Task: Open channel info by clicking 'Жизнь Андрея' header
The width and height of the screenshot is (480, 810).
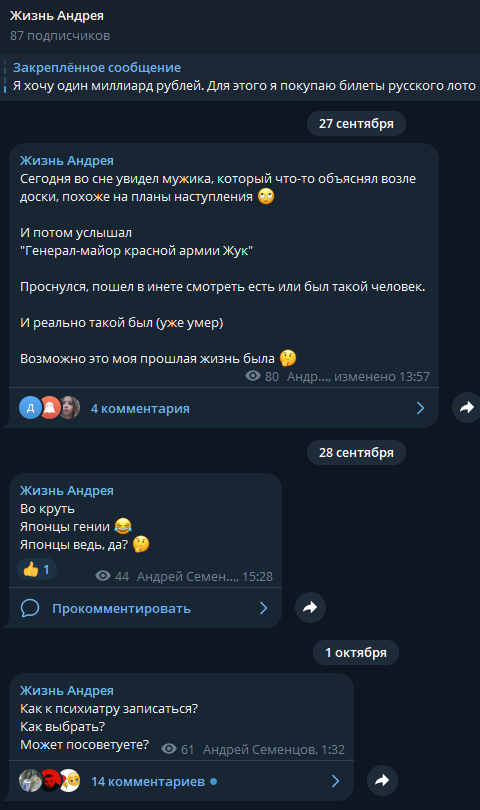Action: [57, 15]
